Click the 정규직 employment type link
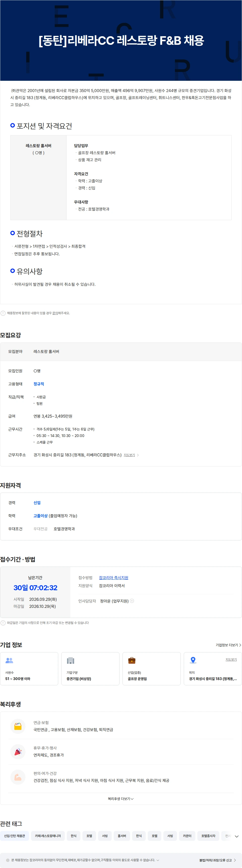The height and width of the screenshot is (868, 242). point(39,384)
